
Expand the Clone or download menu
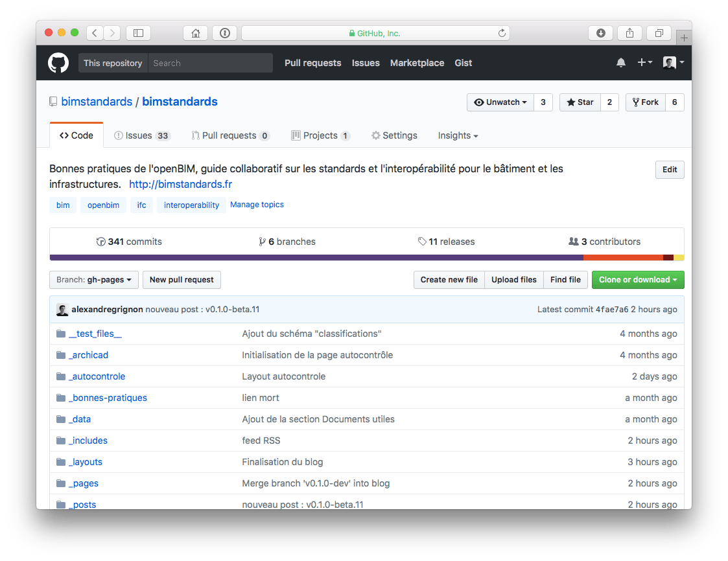click(x=638, y=280)
